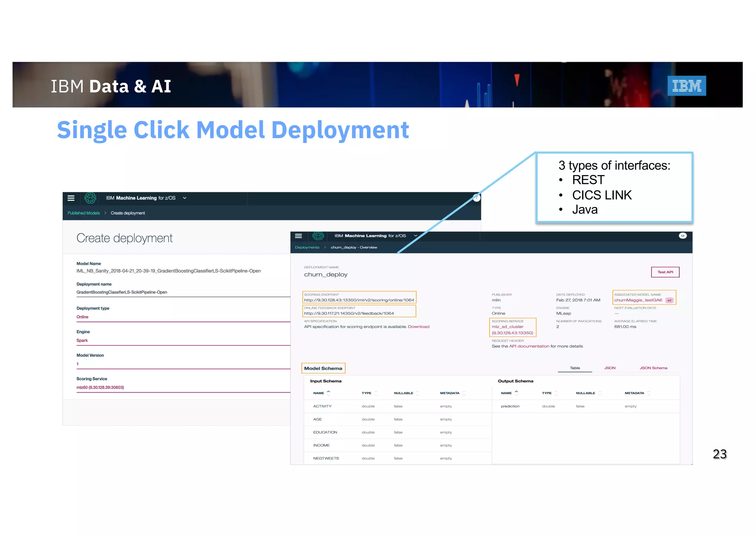756x535 pixels.
Task: Sort Output Schema by NULLABLE arrow
Action: (600, 393)
